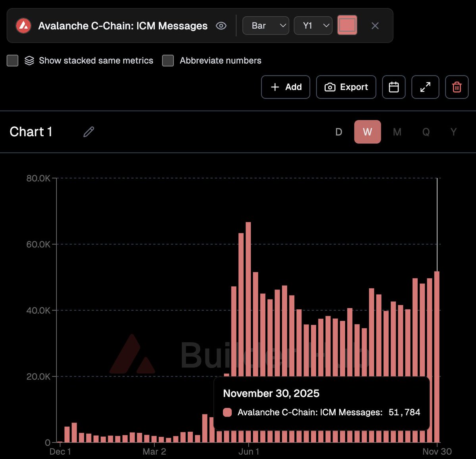Click the 60.0K y-axis label

[x=38, y=244]
